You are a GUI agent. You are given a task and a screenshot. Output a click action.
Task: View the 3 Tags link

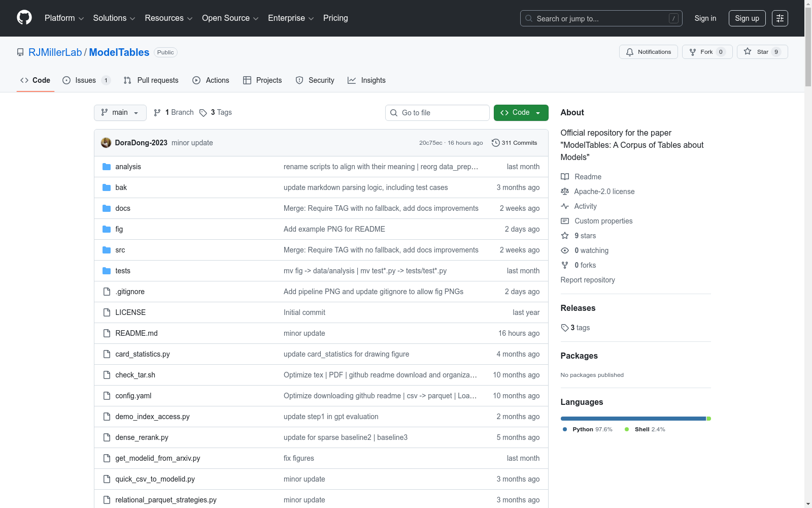(x=216, y=112)
